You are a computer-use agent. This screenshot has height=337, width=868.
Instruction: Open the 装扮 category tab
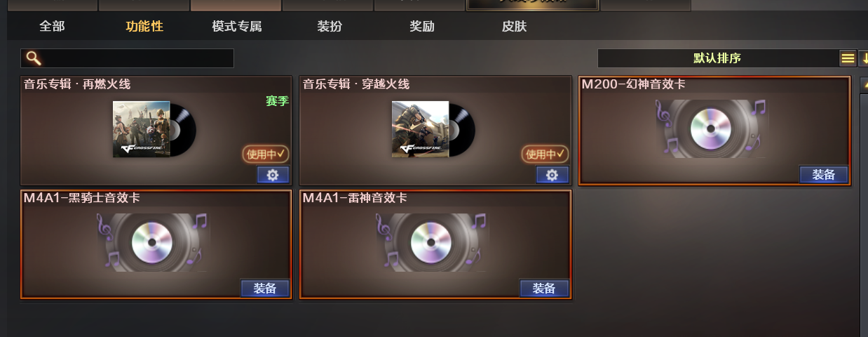(330, 27)
